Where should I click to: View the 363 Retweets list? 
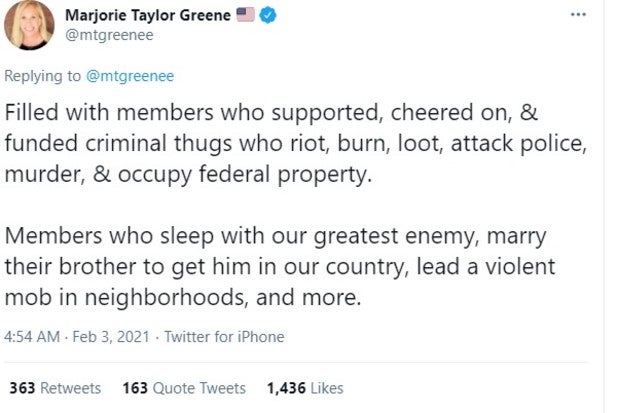pos(54,388)
